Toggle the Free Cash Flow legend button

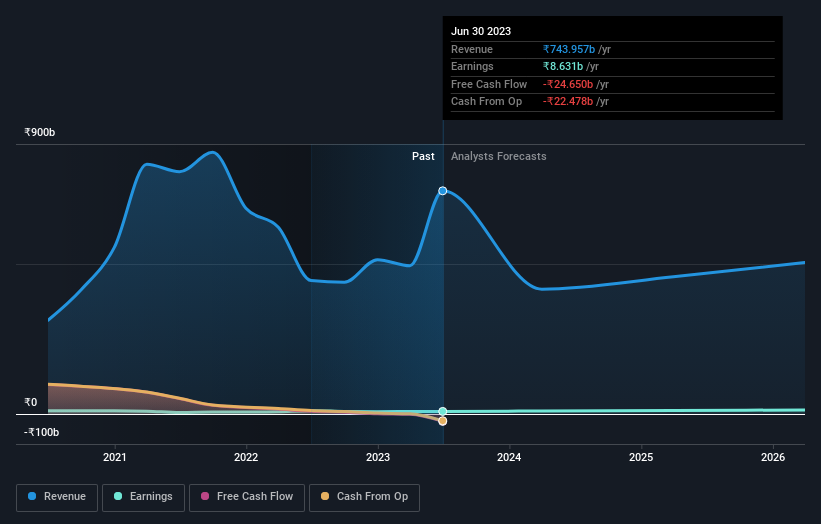tap(247, 497)
